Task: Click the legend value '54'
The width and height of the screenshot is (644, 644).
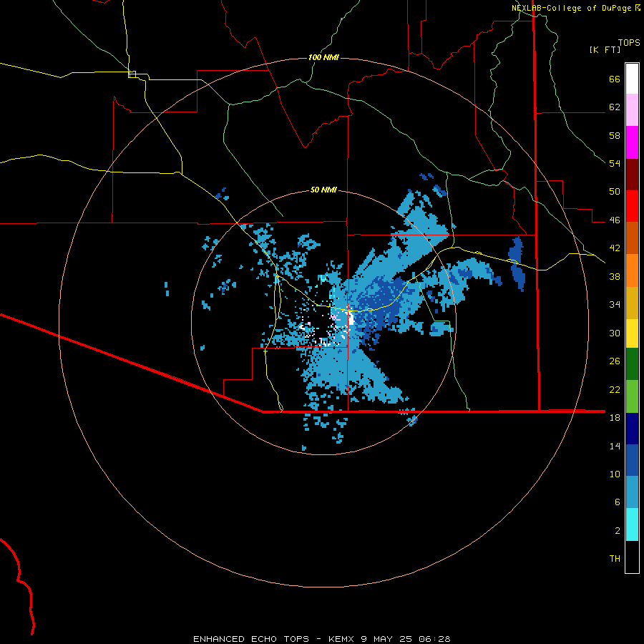Action: point(615,163)
